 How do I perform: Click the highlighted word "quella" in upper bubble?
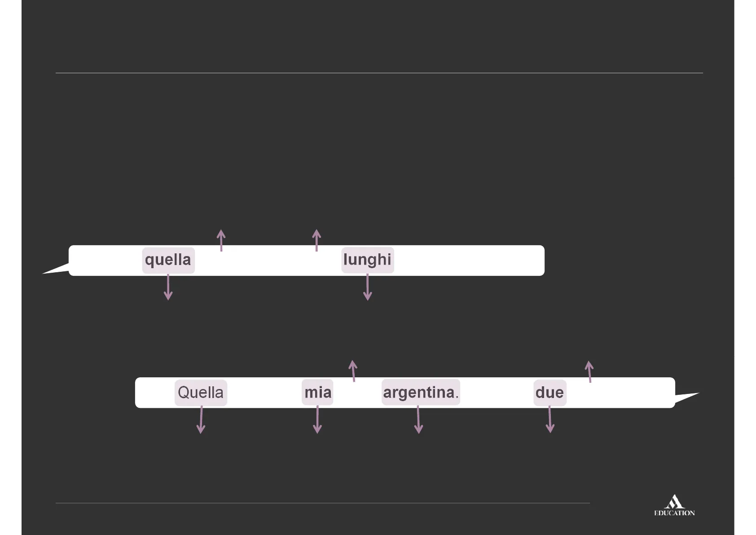tap(168, 260)
